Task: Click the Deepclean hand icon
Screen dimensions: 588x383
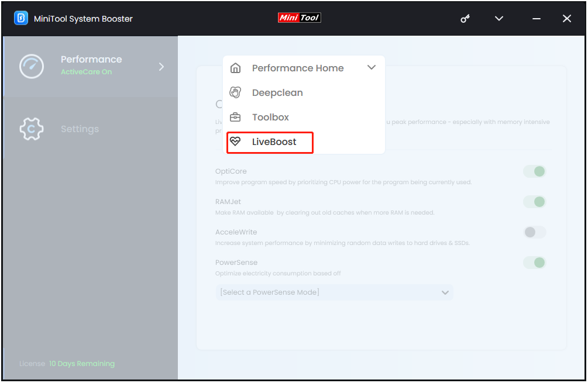Action: pyautogui.click(x=235, y=92)
